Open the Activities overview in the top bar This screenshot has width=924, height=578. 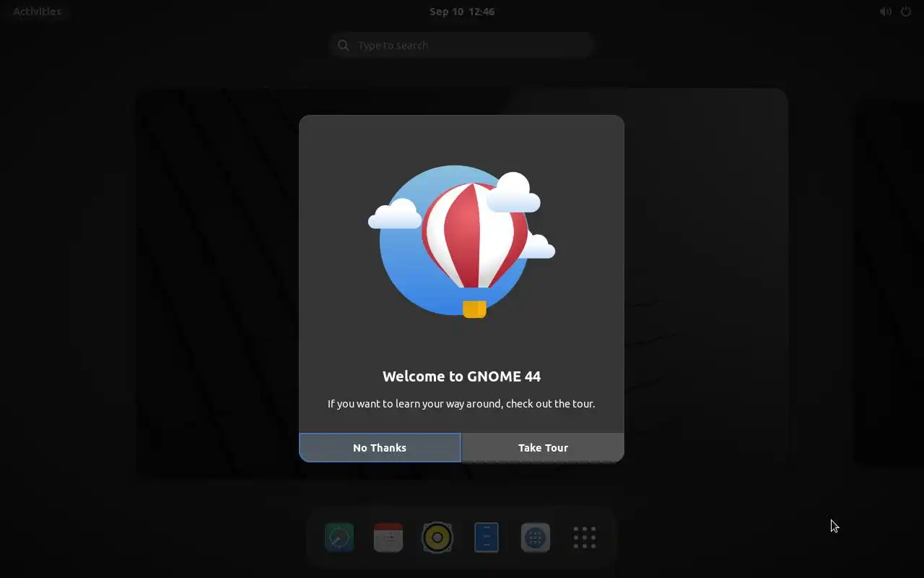click(37, 11)
